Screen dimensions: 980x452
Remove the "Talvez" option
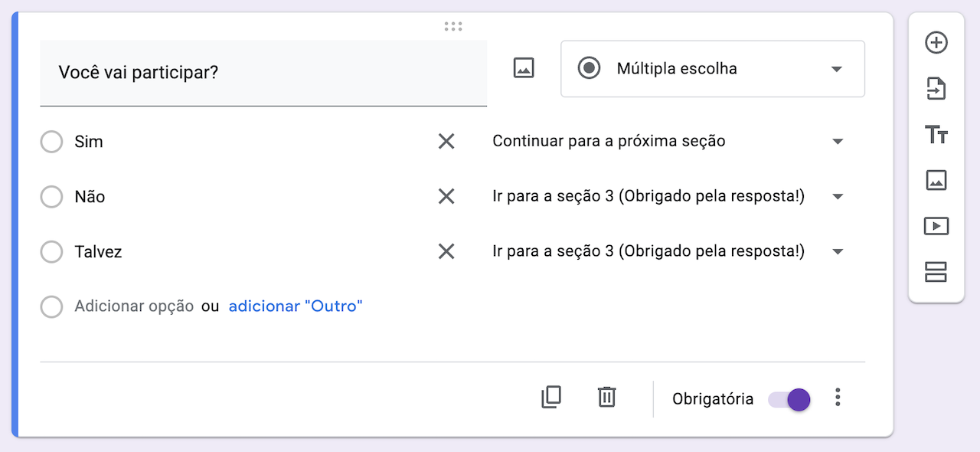pos(446,251)
